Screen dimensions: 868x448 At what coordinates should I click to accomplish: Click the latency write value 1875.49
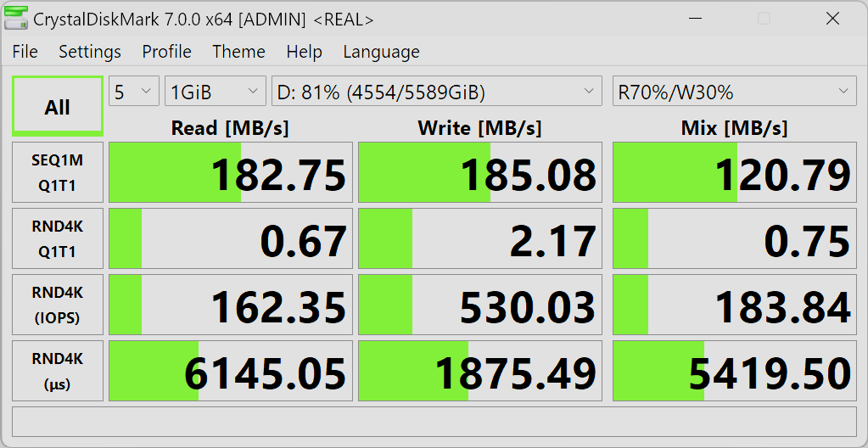[480, 371]
